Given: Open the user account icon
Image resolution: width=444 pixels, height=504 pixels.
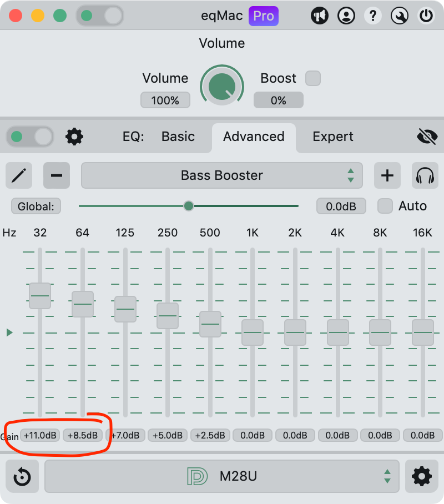Looking at the screenshot, I should pyautogui.click(x=346, y=16).
